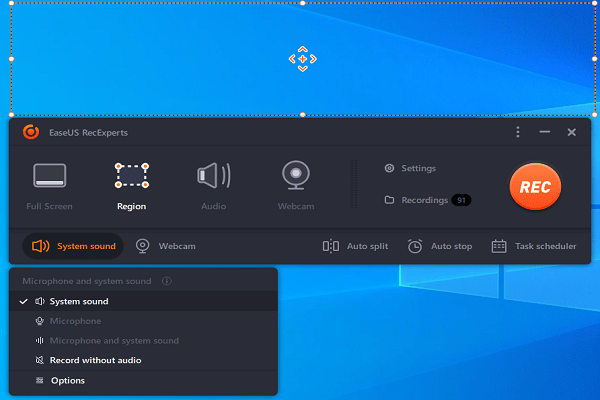Viewport: 600px width, 400px height.
Task: Toggle Webcam overlay in bottom bar
Action: pos(166,246)
